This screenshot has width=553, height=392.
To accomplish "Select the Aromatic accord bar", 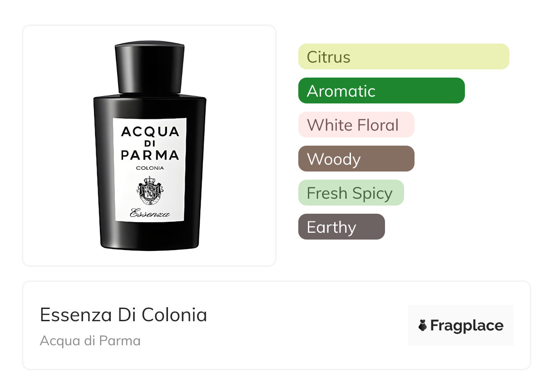I will pos(381,91).
